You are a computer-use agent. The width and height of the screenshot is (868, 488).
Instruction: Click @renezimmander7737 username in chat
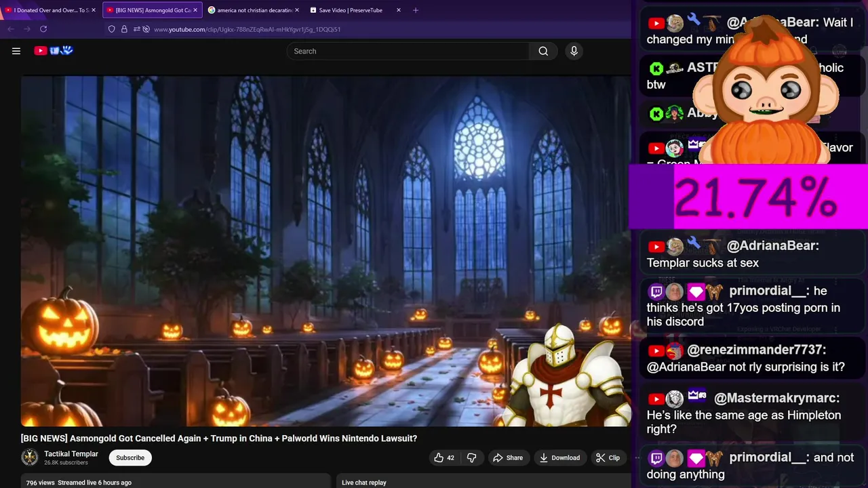click(756, 350)
